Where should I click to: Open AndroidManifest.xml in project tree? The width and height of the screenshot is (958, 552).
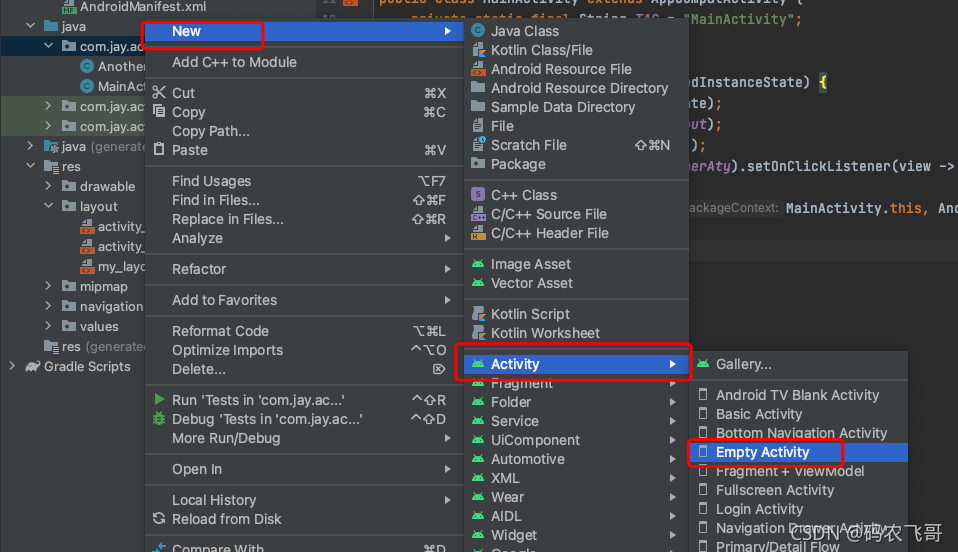(129, 7)
